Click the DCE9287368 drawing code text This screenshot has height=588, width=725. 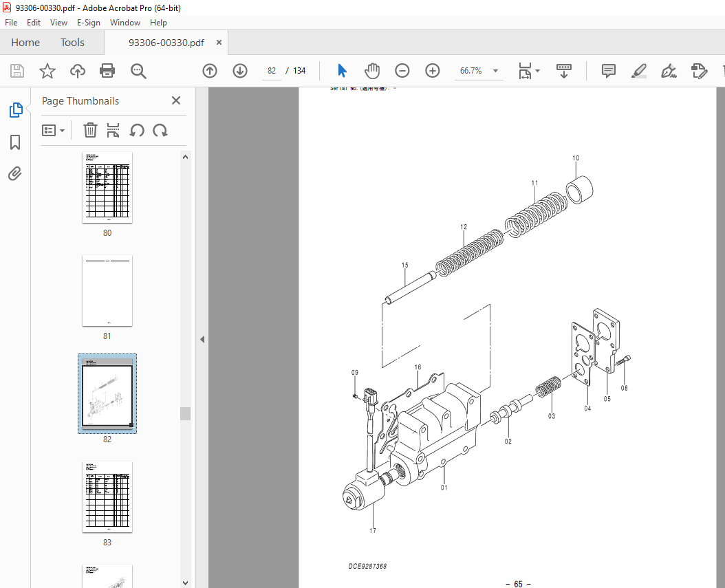tap(367, 566)
